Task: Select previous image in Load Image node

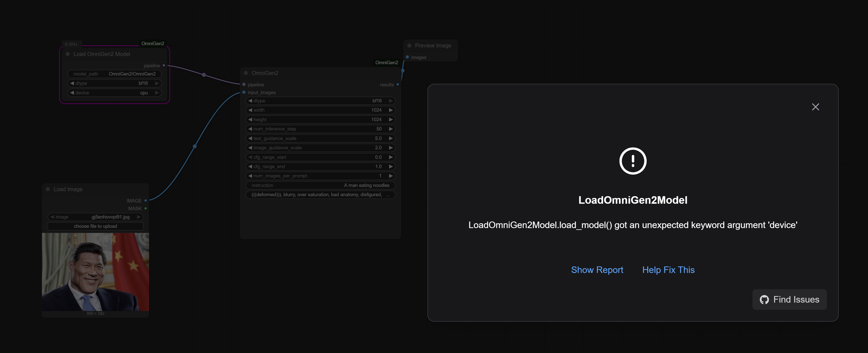Action: 52,217
